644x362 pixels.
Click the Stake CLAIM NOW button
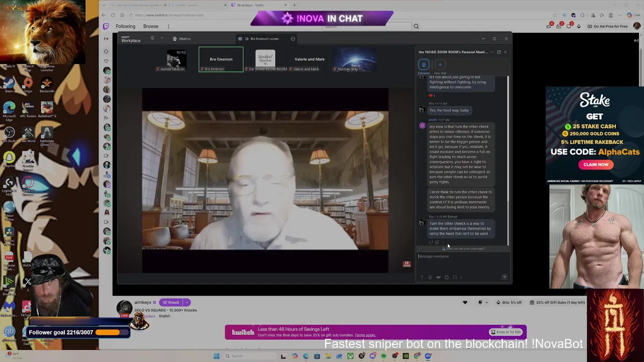point(596,164)
